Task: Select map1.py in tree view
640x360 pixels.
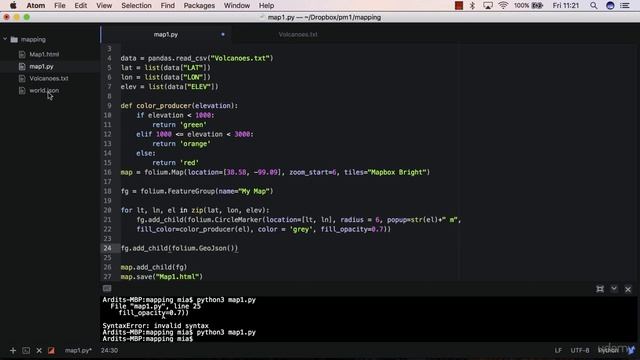Action: (x=41, y=66)
